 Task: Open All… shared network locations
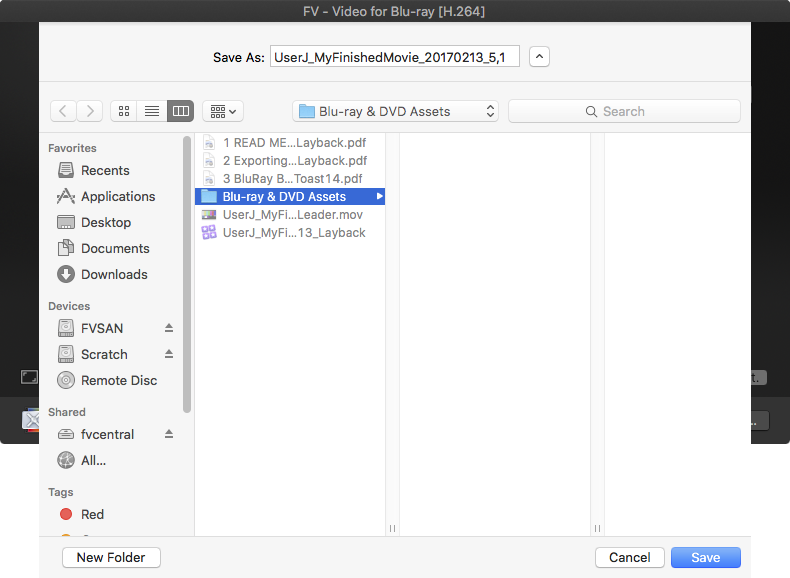coord(93,461)
